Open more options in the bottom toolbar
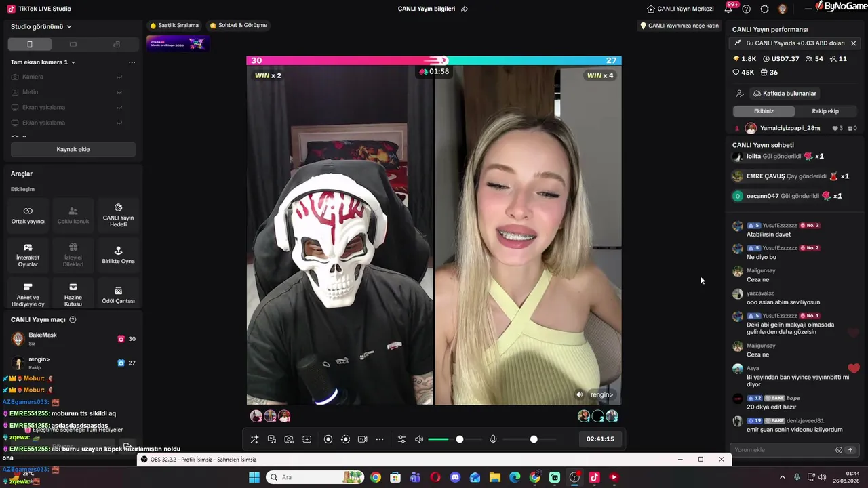Image resolution: width=868 pixels, height=488 pixels. coord(380,439)
